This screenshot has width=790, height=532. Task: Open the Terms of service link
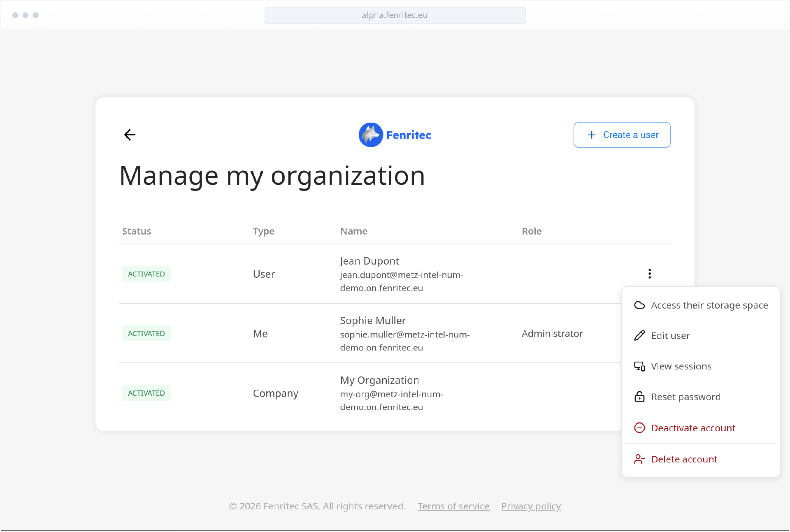[453, 506]
